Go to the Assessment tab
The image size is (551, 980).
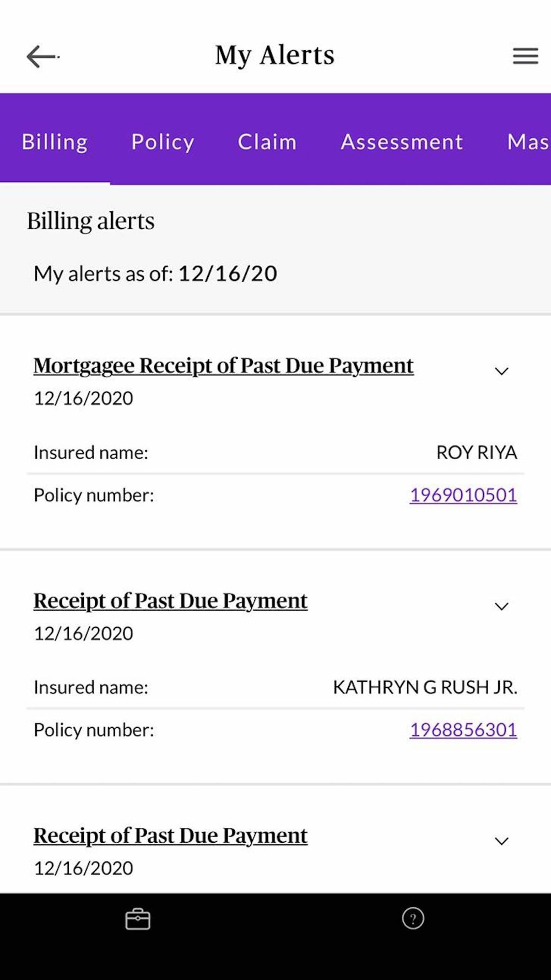click(x=402, y=142)
